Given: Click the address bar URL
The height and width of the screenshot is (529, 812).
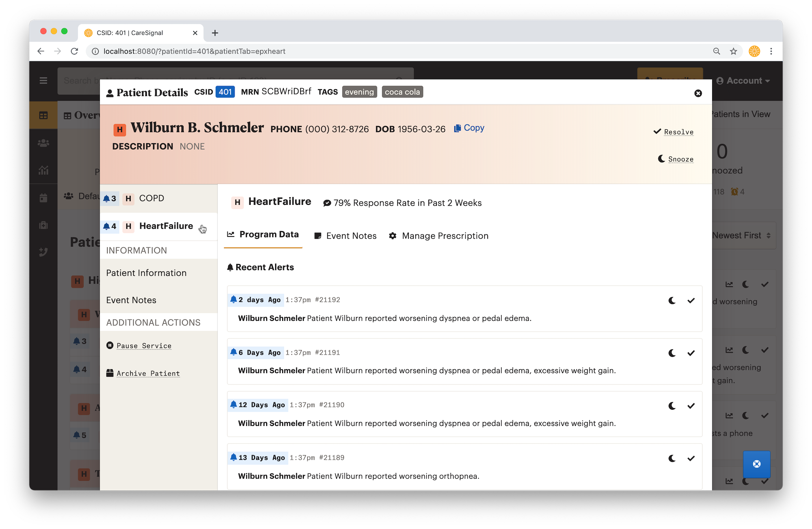Looking at the screenshot, I should coord(194,51).
